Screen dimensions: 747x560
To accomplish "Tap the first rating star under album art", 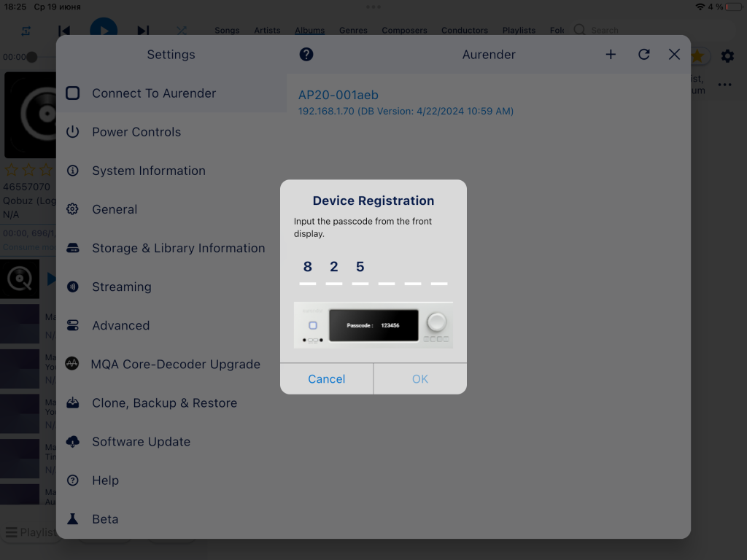I will pos(12,170).
